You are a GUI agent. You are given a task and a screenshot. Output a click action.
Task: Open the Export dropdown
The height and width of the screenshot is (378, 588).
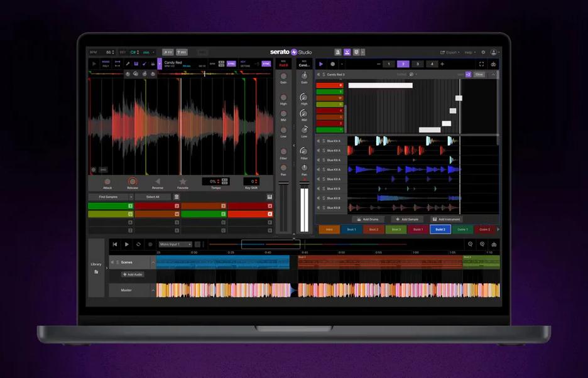450,52
